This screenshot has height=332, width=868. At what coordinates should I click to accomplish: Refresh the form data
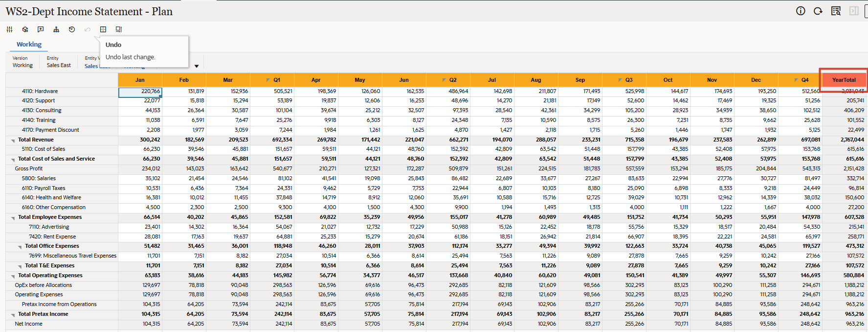pyautogui.click(x=818, y=11)
